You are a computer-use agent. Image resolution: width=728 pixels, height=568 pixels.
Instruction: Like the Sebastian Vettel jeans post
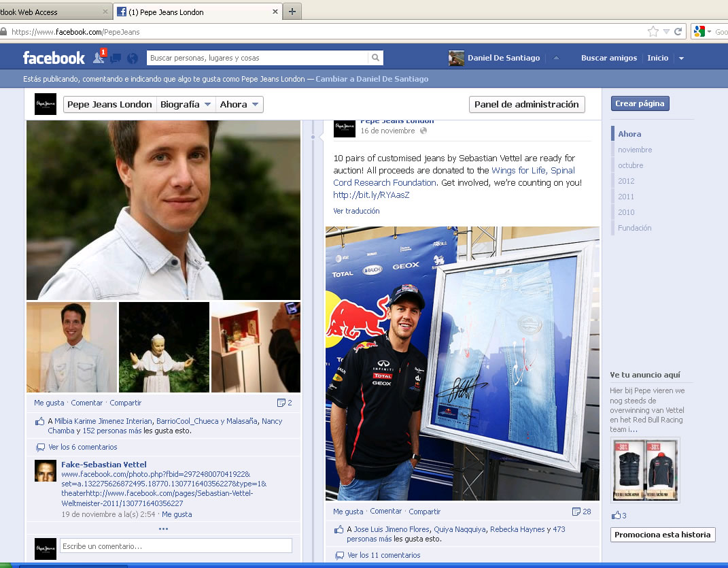tap(348, 512)
